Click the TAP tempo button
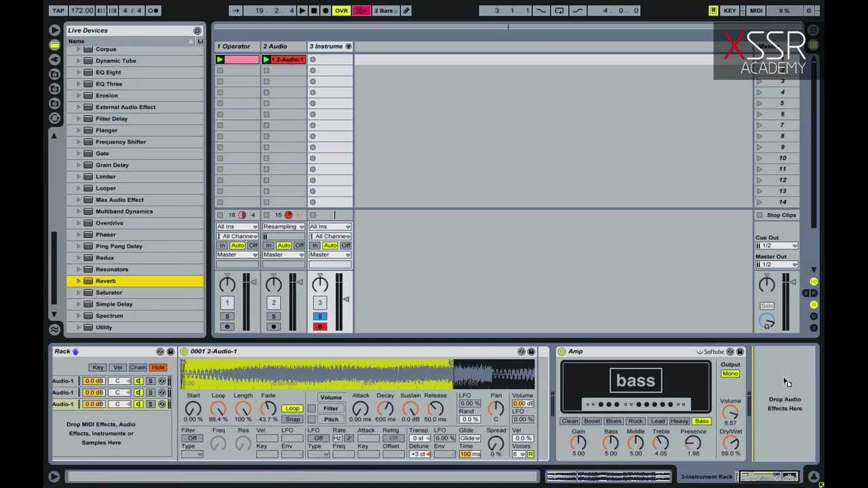Viewport: 868px width, 488px height. [58, 10]
